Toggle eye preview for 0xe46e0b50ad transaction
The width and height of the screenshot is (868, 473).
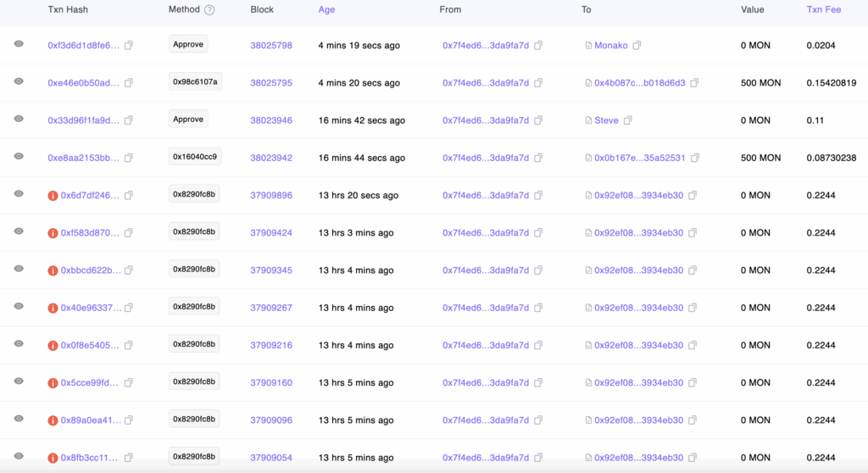[19, 81]
